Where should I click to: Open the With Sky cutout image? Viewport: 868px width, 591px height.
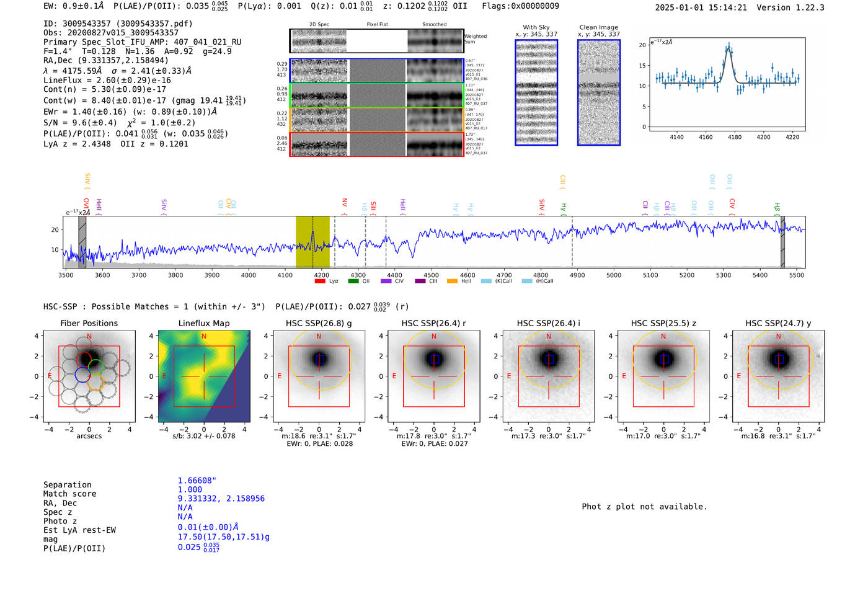tap(536, 92)
